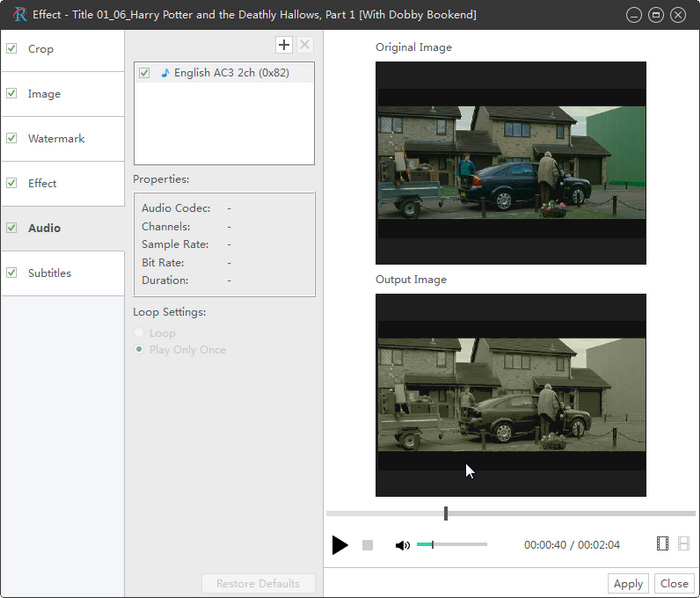700x598 pixels.
Task: Click the Output Image preview
Action: tap(510, 395)
